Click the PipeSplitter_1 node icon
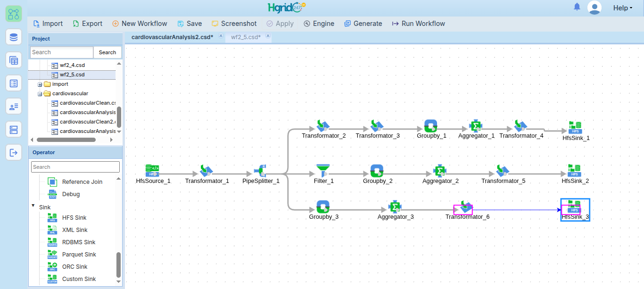 [x=261, y=170]
